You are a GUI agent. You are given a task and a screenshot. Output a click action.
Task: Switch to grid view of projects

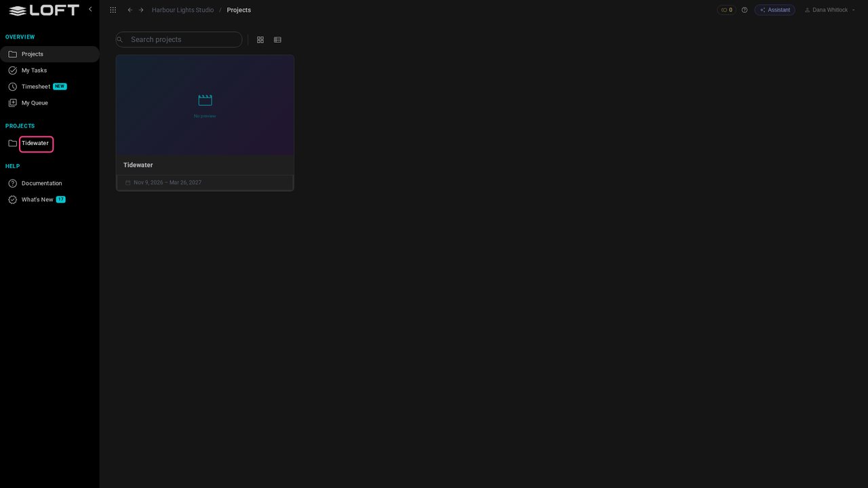[260, 40]
